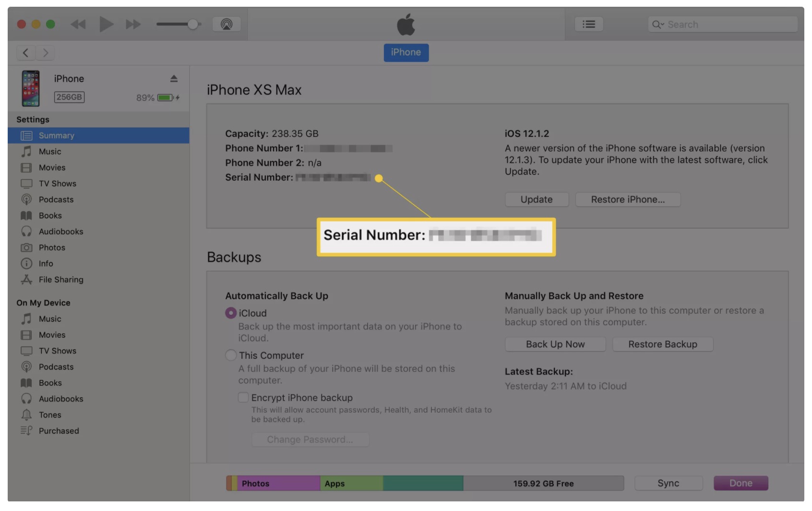The width and height of the screenshot is (812, 511).
Task: Open the Summary page
Action: pyautogui.click(x=56, y=135)
